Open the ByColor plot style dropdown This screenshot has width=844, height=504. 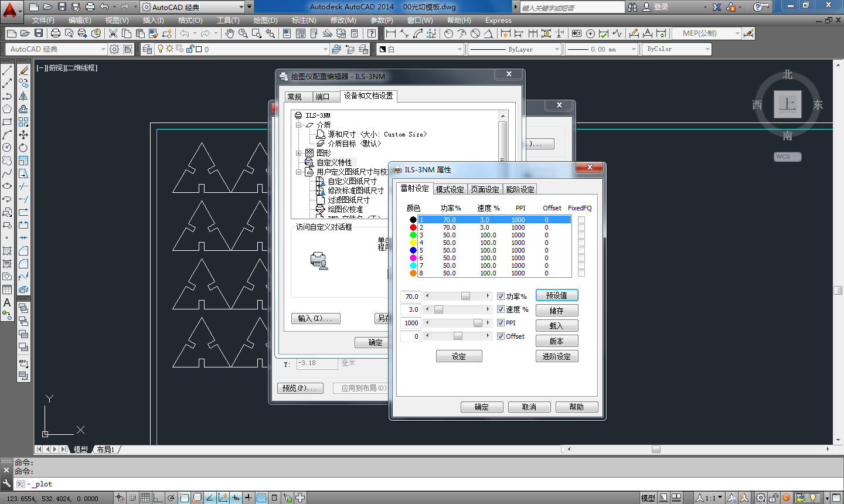(x=707, y=49)
